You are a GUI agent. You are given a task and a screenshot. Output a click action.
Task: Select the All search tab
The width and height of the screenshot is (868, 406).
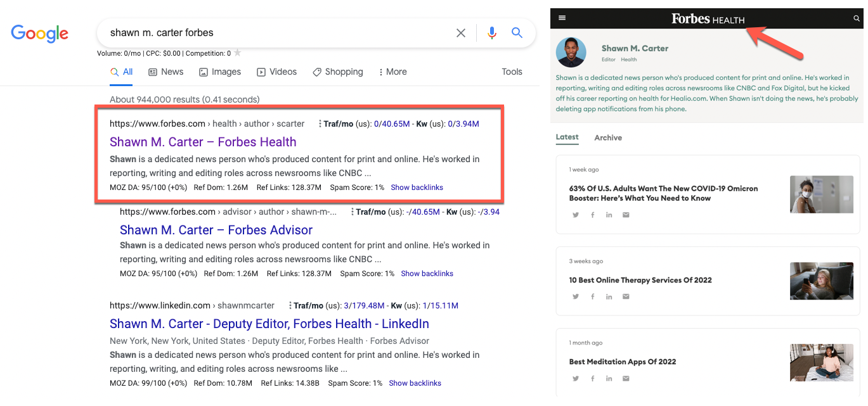pos(121,72)
